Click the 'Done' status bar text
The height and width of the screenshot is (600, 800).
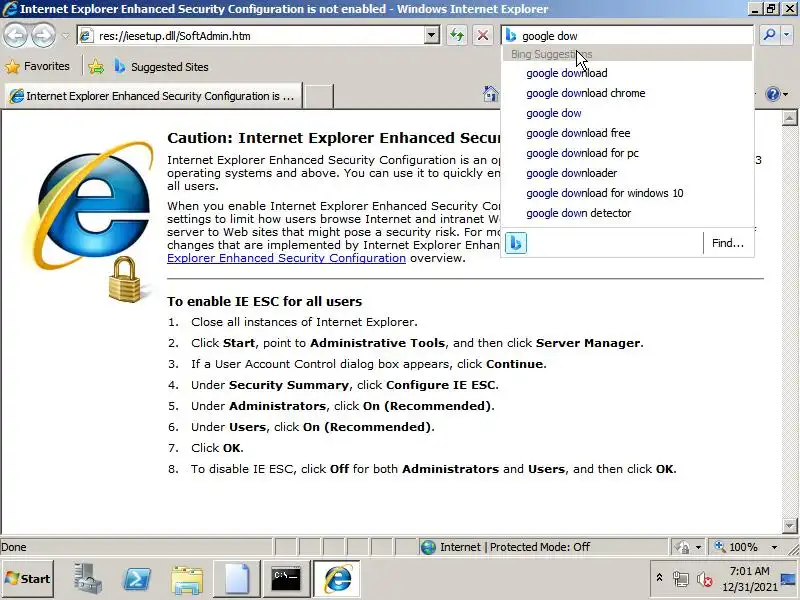[14, 547]
